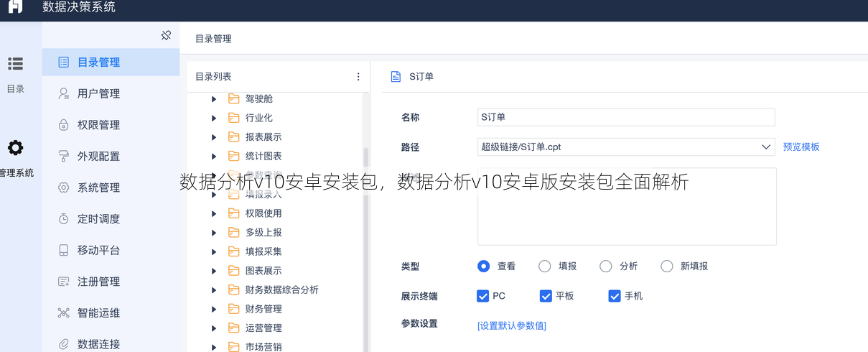Select the 运营管理 tree item

point(263,328)
